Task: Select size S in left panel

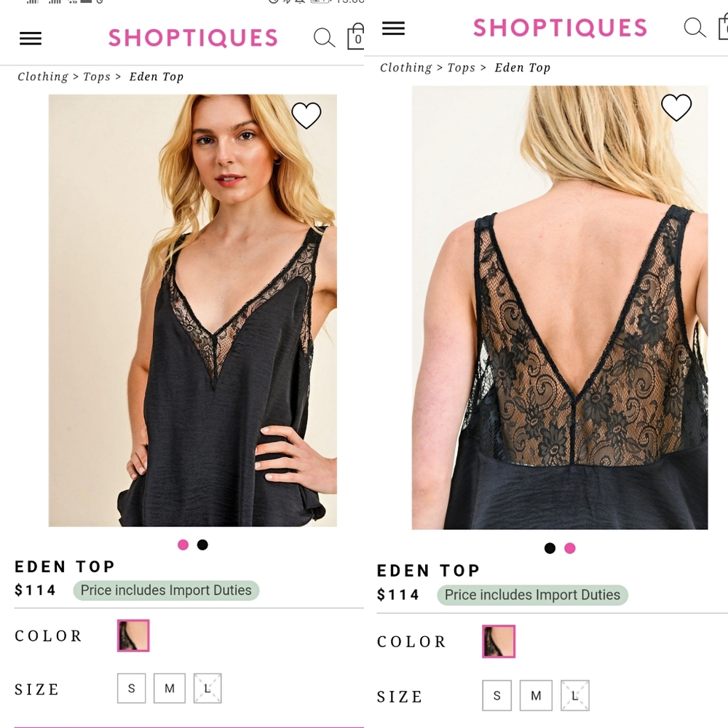Action: point(132,688)
